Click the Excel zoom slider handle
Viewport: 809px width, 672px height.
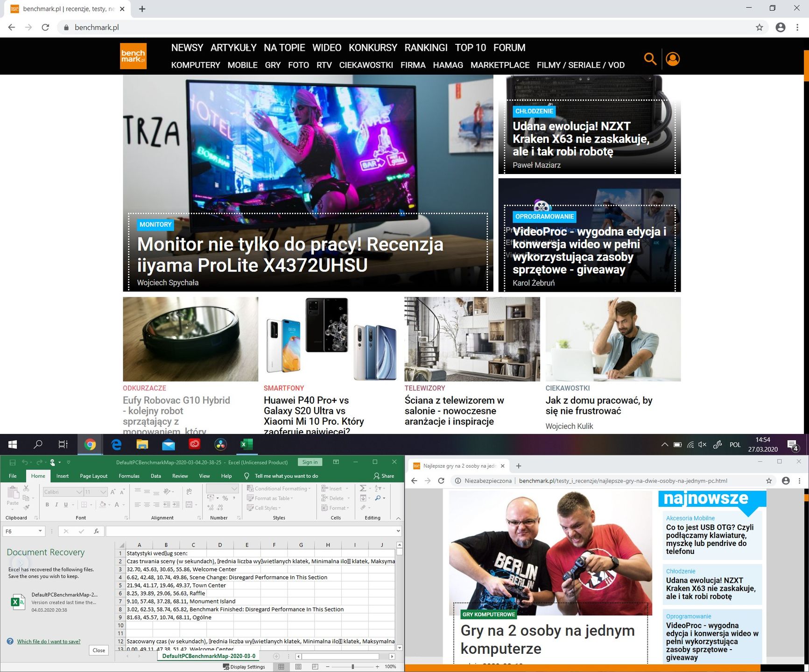pyautogui.click(x=352, y=667)
